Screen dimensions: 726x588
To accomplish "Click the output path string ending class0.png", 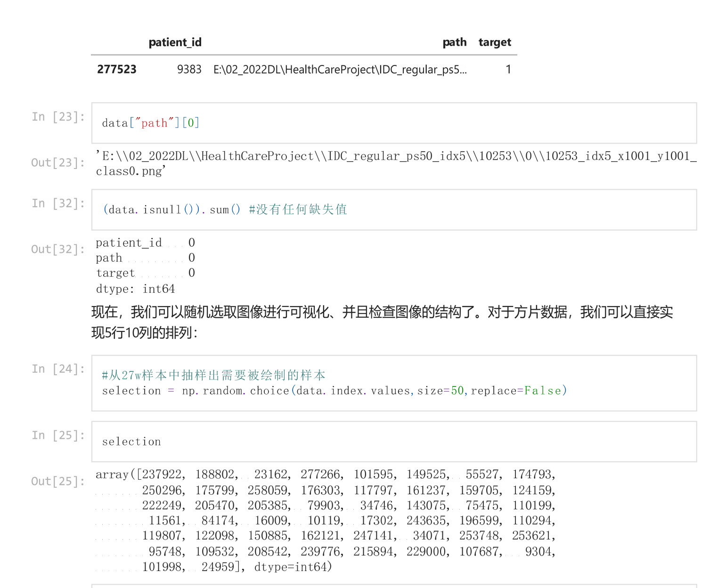I will 396,163.
